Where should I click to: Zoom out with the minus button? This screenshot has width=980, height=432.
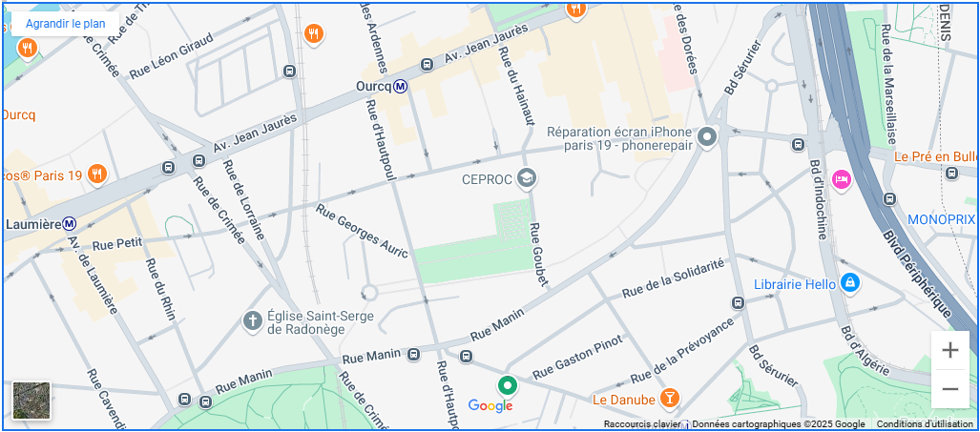point(950,389)
